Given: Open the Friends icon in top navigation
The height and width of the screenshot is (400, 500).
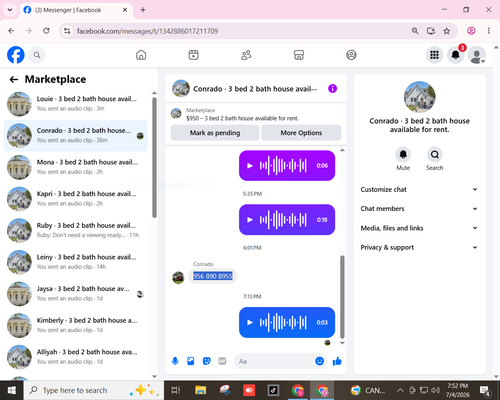Looking at the screenshot, I should pos(246,55).
